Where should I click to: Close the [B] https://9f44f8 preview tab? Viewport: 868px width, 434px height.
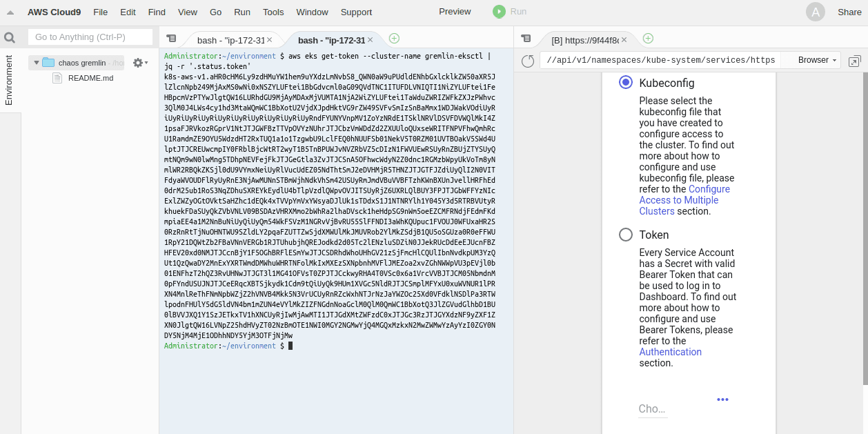tap(624, 40)
